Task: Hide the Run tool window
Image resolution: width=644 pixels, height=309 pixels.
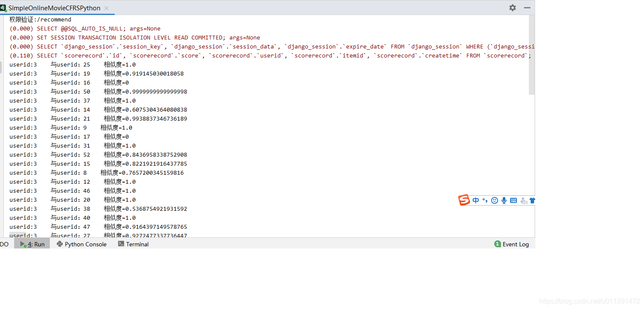Action: click(x=527, y=8)
